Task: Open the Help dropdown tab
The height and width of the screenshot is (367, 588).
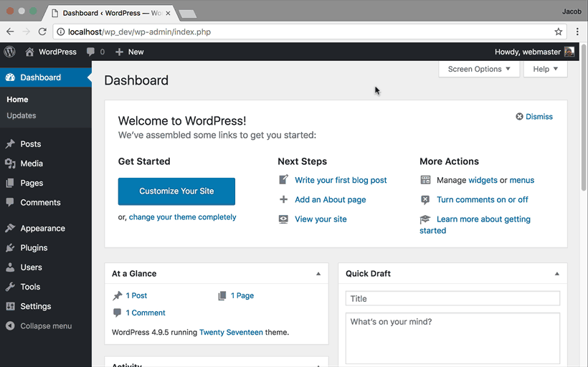Action: [545, 69]
